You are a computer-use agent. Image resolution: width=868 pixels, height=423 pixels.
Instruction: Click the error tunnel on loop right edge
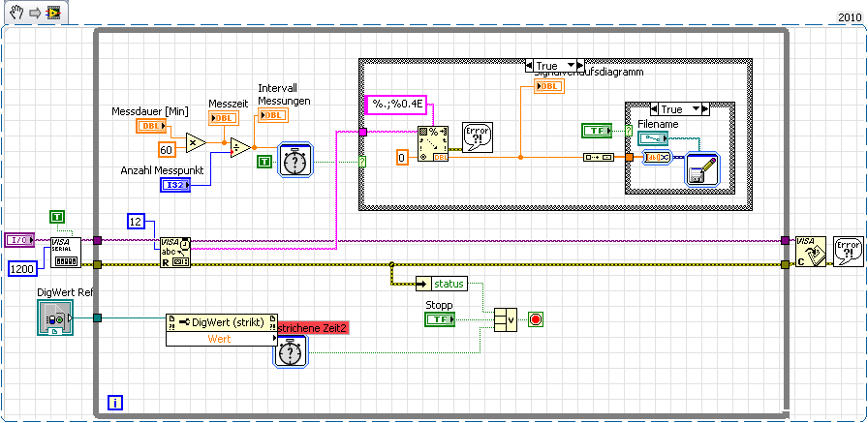coord(785,265)
